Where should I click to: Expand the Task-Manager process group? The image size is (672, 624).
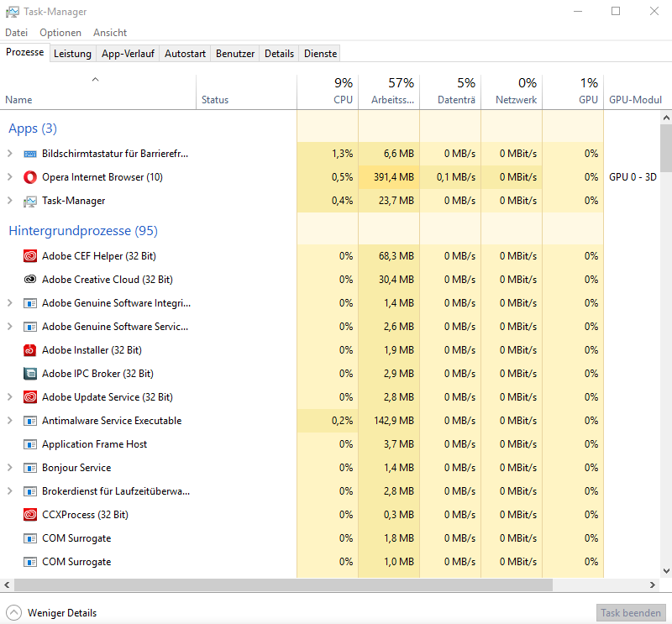[x=10, y=201]
